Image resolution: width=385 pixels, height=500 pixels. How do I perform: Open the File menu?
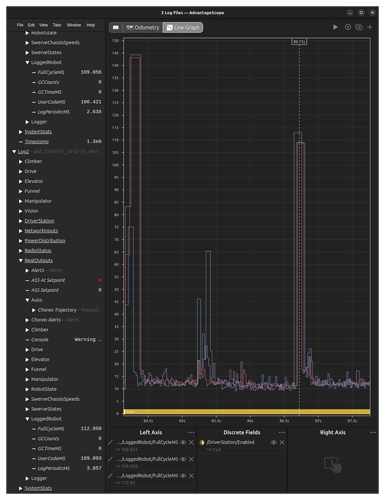pyautogui.click(x=20, y=25)
